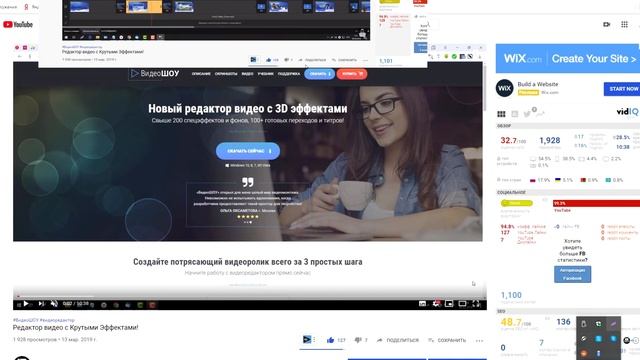Like the video with the thumbs up
The height and width of the screenshot is (360, 640).
pos(330,340)
